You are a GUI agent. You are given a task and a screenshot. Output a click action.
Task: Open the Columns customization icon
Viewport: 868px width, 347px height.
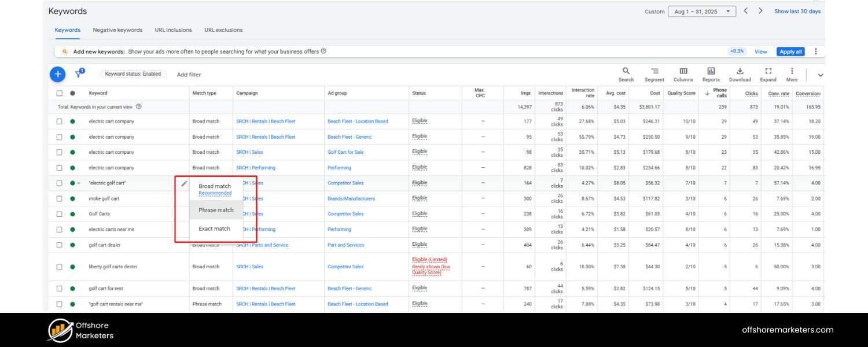683,71
